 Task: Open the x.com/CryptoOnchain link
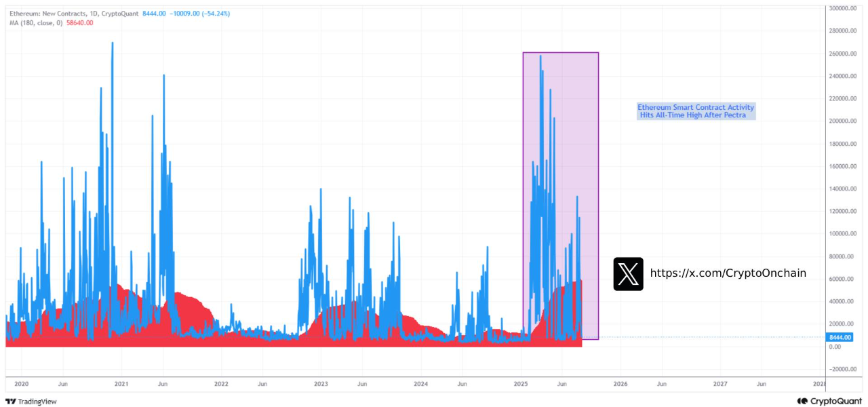(x=728, y=273)
